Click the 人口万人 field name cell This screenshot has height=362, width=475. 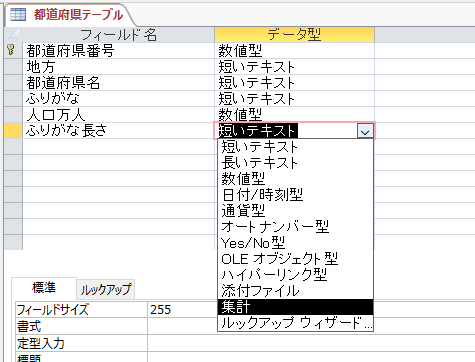click(118, 114)
